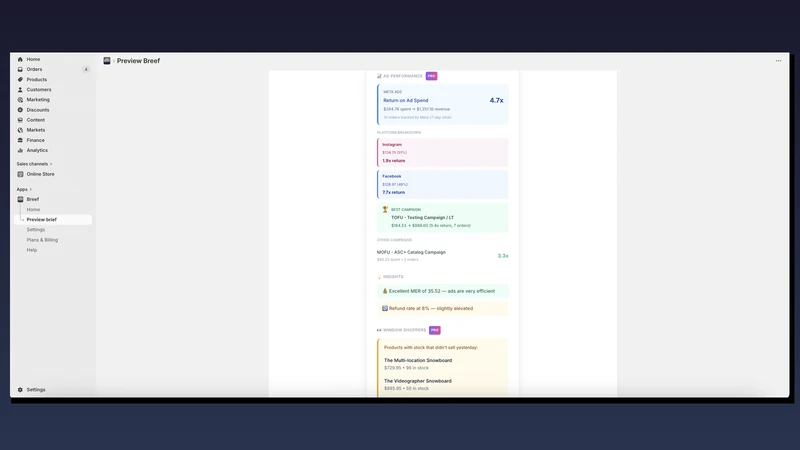Open Breef app Settings submenu item
Image resolution: width=800 pixels, height=450 pixels.
[36, 230]
